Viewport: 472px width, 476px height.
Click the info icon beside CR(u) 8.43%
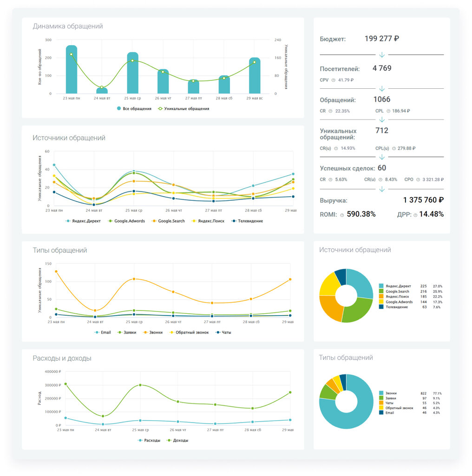pos(380,180)
